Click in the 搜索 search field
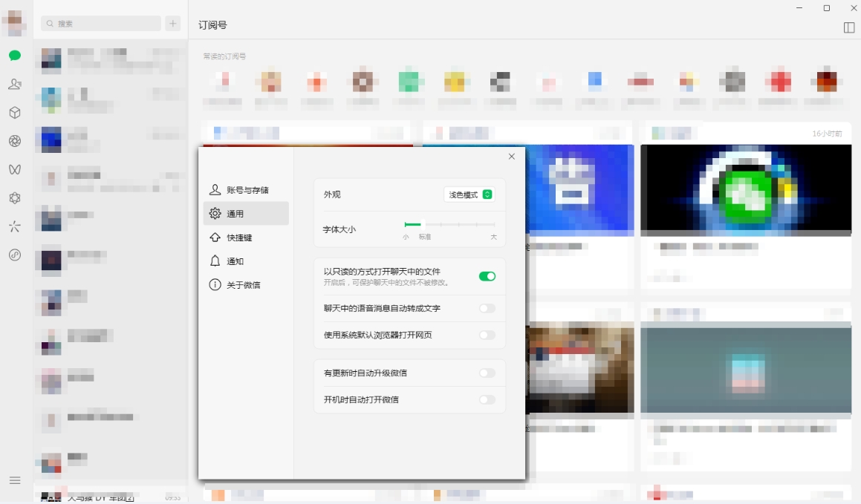Screen dimensions: 861x504 pyautogui.click(x=101, y=23)
